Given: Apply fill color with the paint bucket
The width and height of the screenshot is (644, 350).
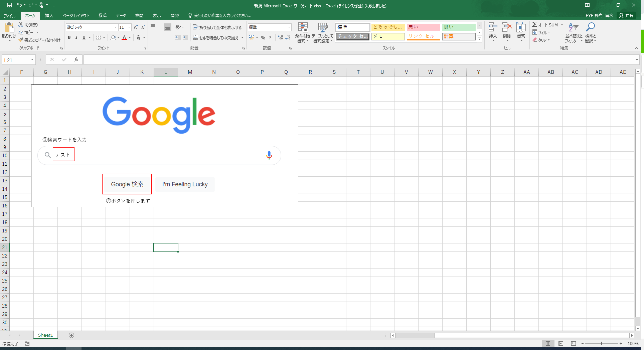Looking at the screenshot, I should click(113, 37).
